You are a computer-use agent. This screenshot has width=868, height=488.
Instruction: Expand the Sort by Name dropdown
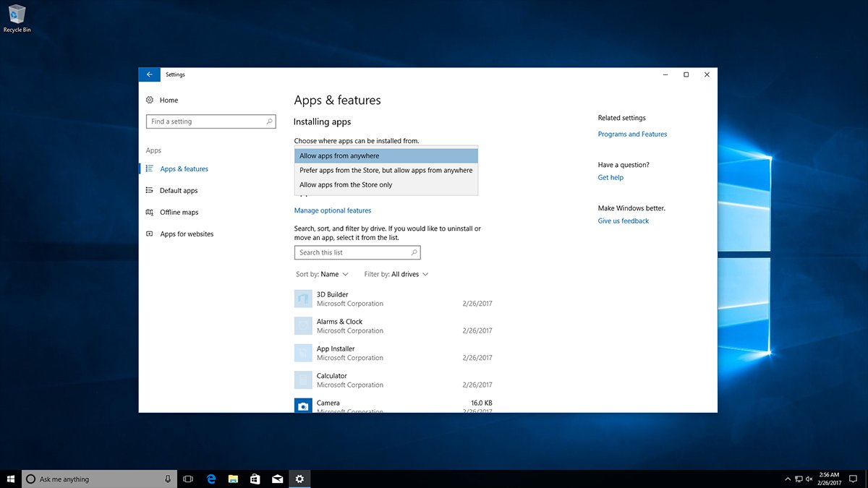[322, 275]
